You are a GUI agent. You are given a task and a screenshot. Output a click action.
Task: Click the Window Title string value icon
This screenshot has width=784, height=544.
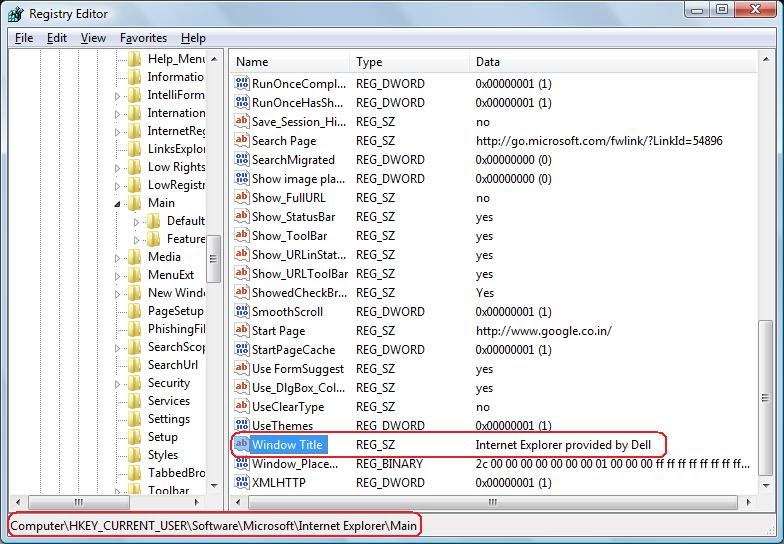tap(242, 444)
